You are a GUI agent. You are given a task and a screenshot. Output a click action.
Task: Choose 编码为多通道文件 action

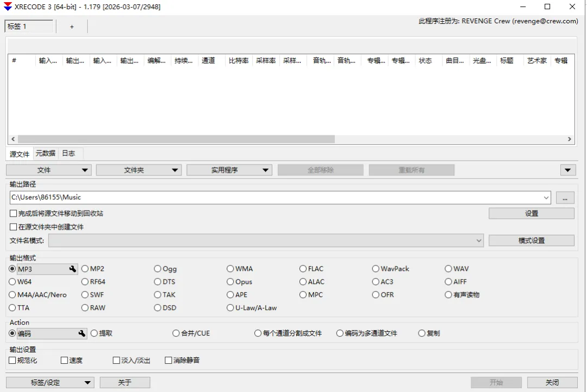pos(367,333)
